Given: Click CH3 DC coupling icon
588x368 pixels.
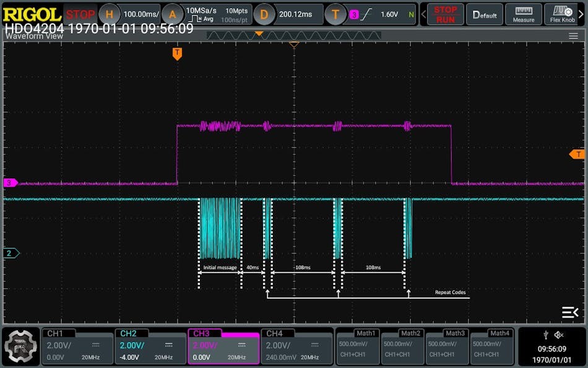Looking at the screenshot, I should tap(242, 344).
